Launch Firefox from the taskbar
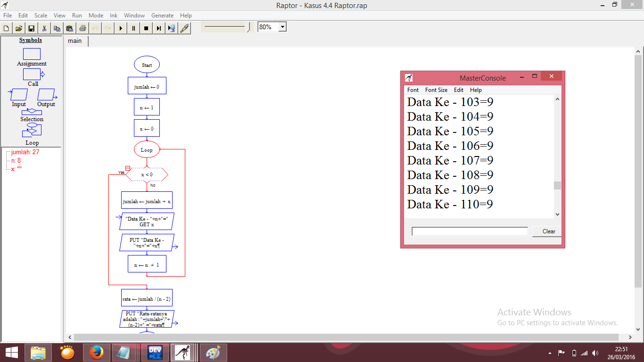The width and height of the screenshot is (644, 362). [97, 353]
